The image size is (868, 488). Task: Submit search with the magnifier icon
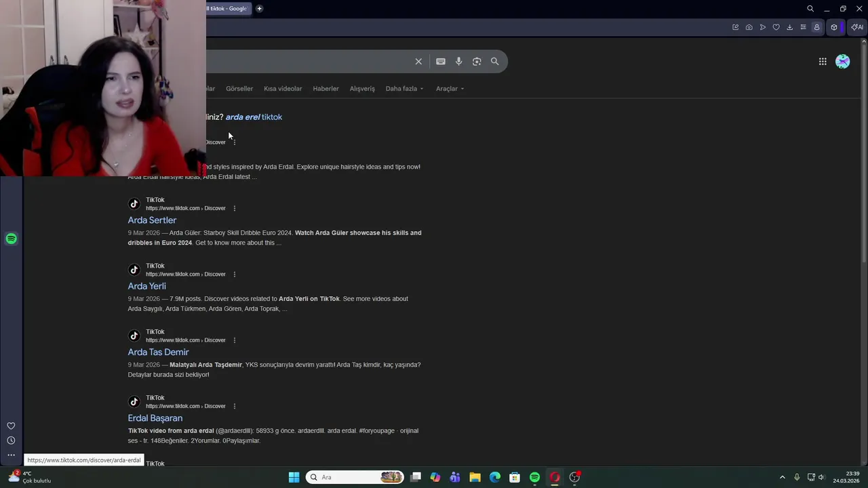(x=495, y=62)
